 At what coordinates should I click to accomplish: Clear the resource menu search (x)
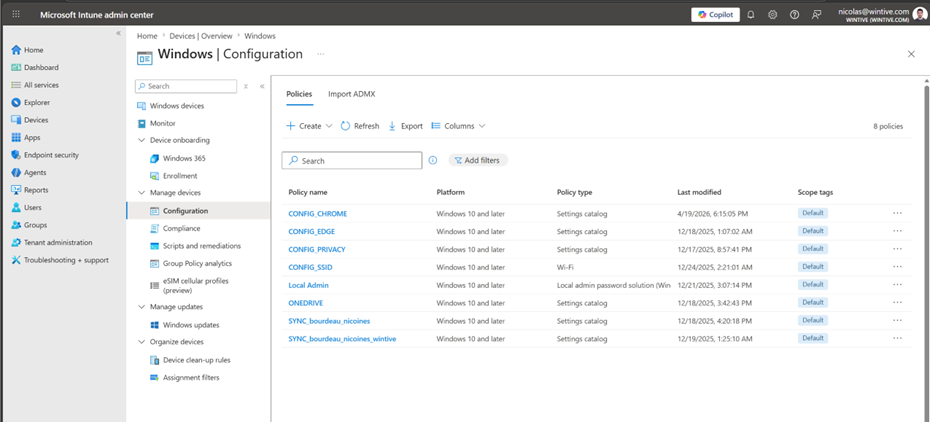246,87
